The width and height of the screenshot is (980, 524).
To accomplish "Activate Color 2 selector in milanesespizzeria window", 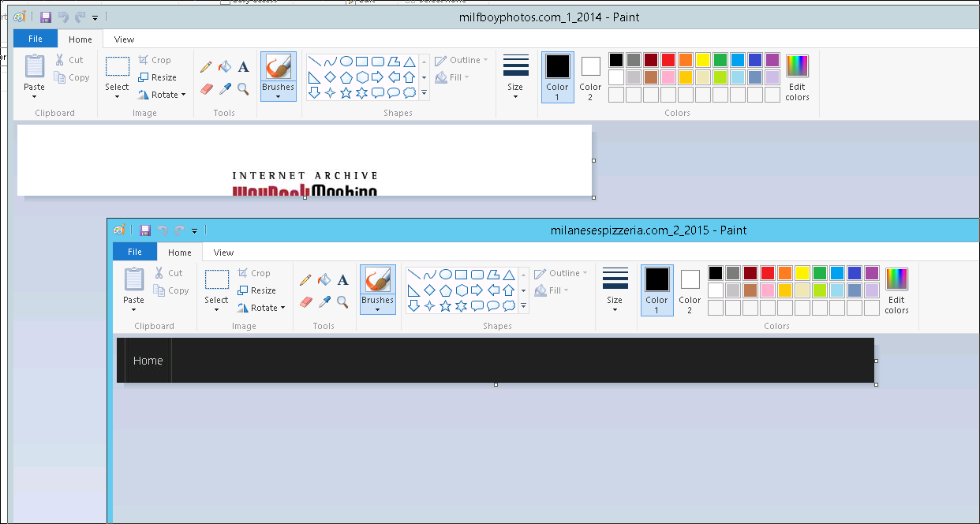I will pos(690,290).
